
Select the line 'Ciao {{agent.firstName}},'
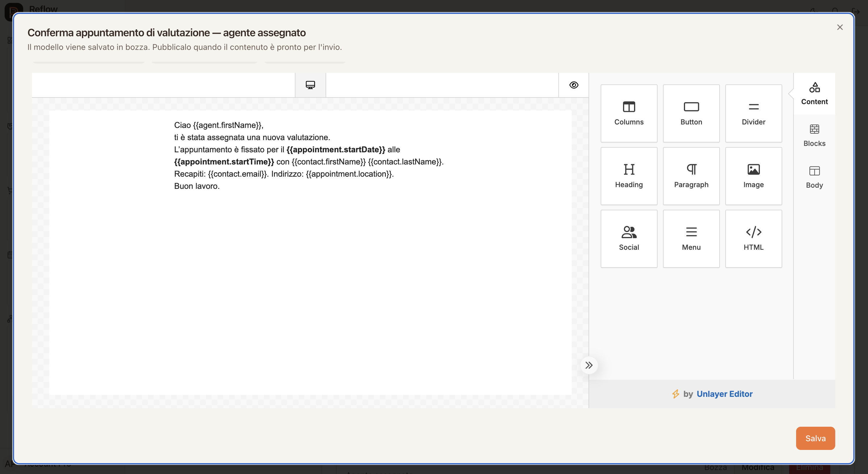click(219, 125)
